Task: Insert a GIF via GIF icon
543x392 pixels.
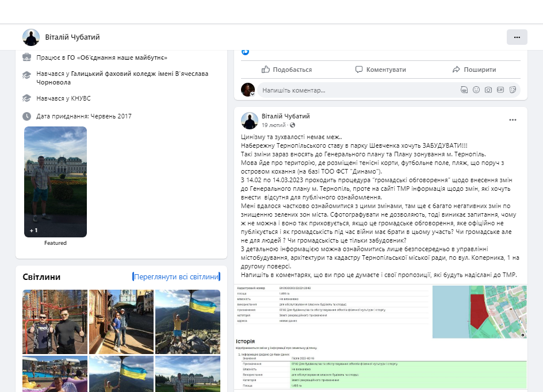Action: (x=500, y=90)
